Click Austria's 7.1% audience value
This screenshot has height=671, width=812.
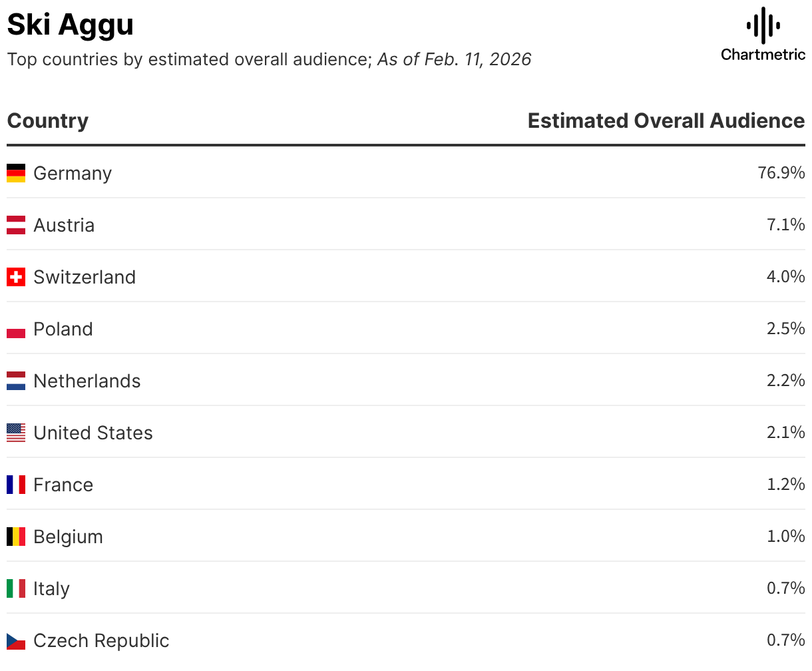(x=785, y=225)
